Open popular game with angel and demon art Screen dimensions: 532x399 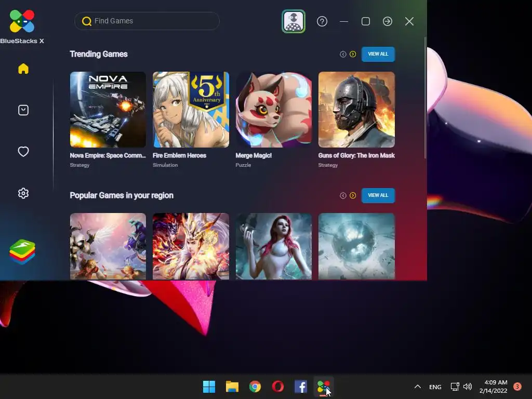(x=108, y=246)
